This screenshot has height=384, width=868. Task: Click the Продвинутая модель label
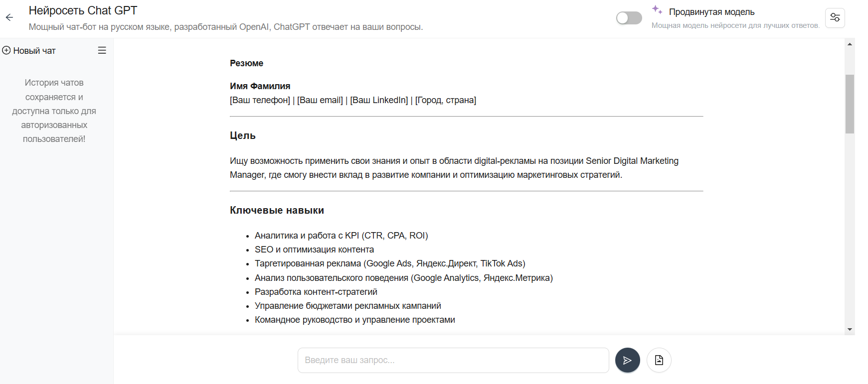click(711, 12)
